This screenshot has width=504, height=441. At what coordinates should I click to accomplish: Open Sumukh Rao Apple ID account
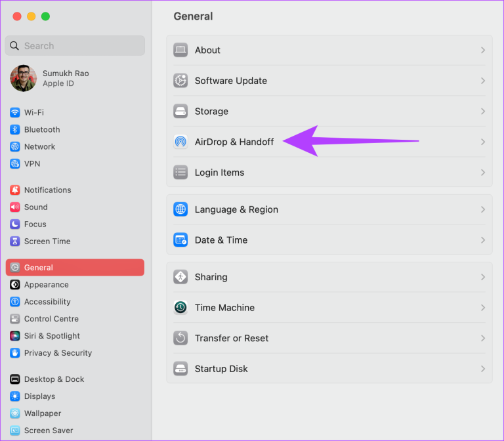[x=50, y=78]
